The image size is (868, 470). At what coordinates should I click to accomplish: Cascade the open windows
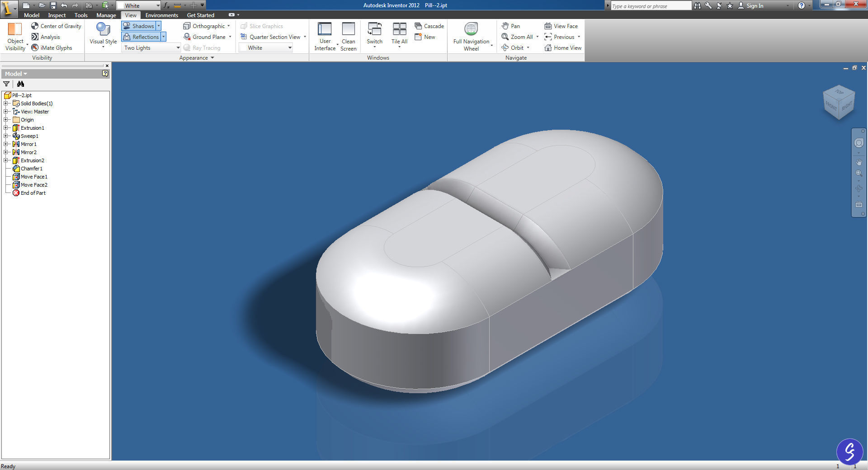[429, 26]
